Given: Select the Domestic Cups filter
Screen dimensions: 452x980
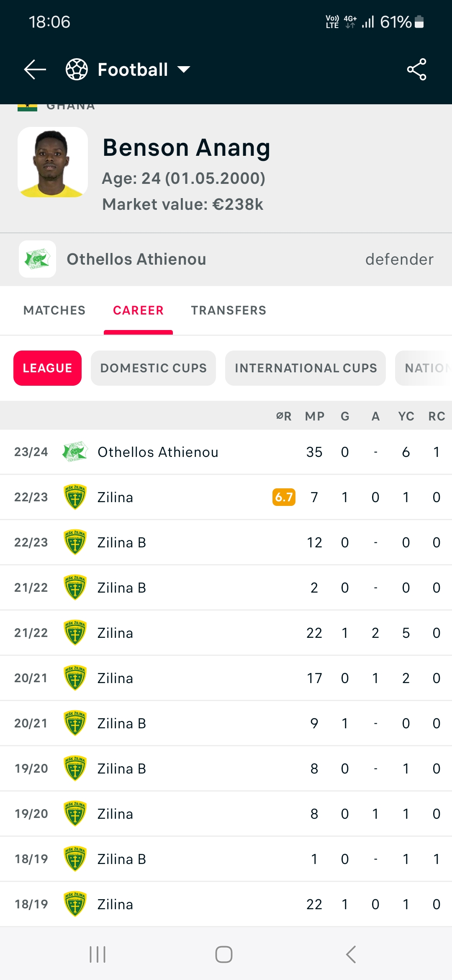Looking at the screenshot, I should [153, 368].
